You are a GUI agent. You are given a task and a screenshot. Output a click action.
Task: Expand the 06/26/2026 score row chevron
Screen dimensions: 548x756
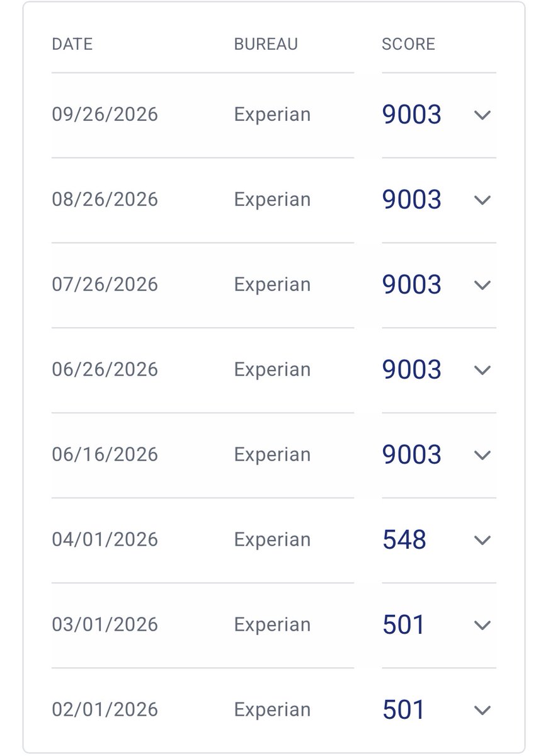482,370
